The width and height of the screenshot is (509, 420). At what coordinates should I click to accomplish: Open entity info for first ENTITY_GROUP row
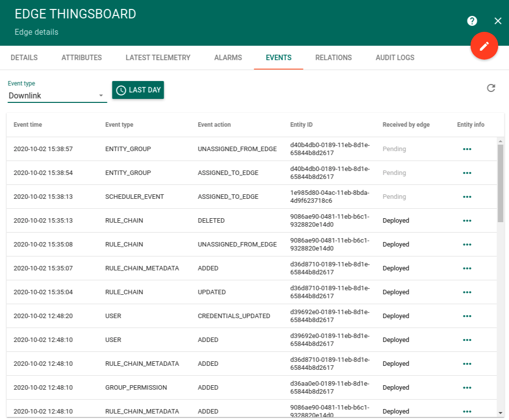point(467,149)
